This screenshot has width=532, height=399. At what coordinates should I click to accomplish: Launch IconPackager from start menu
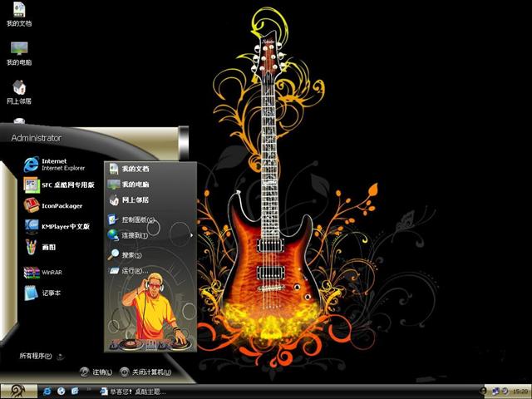pos(53,205)
